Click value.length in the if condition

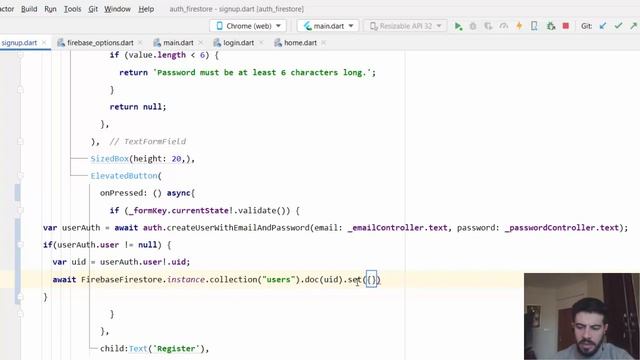[x=157, y=55]
